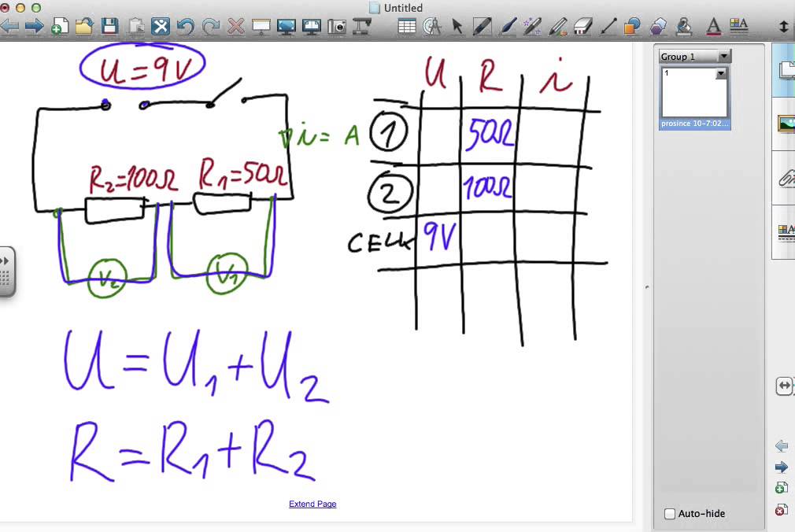This screenshot has width=795, height=532.
Task: Go to the next page with the forward arrow
Action: tap(34, 26)
